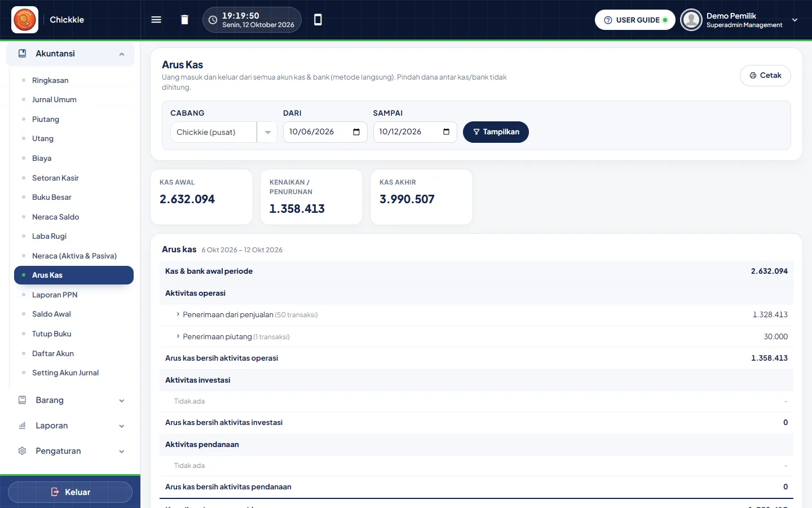Screen dimensions: 812x508
Task: Click the clock icon beside the time
Action: coord(213,20)
